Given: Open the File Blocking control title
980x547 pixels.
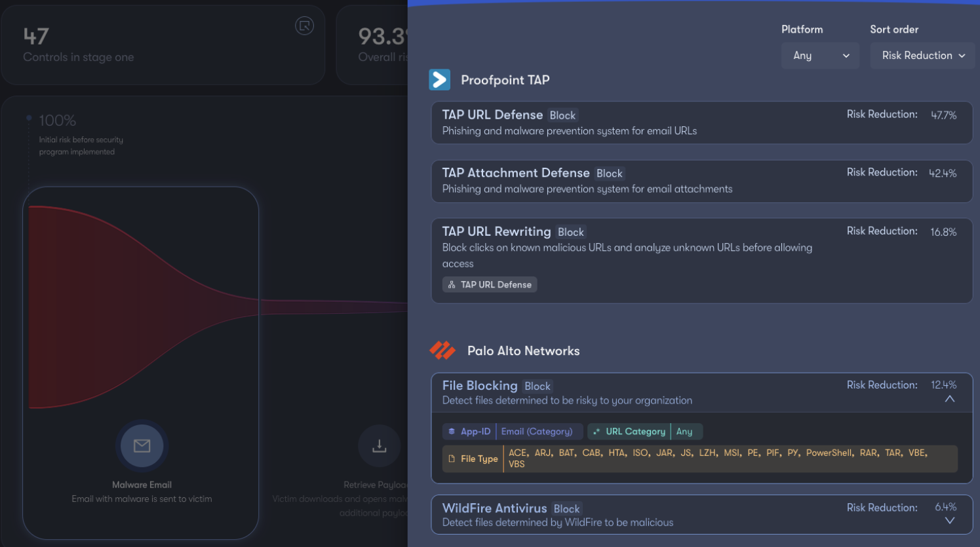Looking at the screenshot, I should click(480, 386).
